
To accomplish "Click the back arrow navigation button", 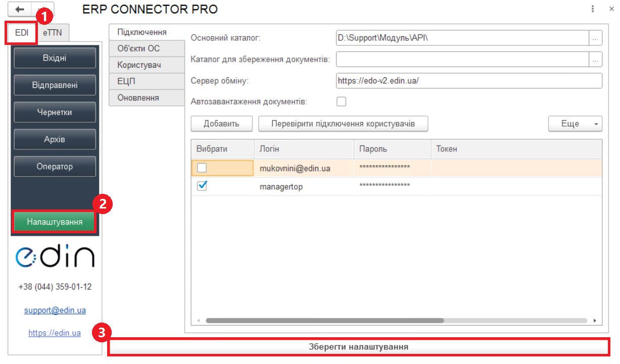I will 20,9.
